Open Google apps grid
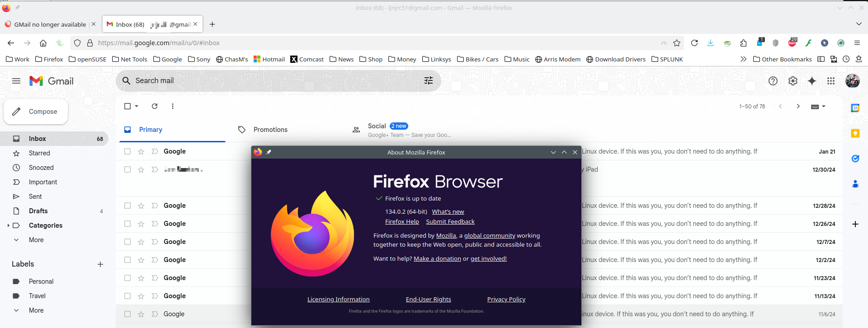Screen dimensions: 868x328 pos(831,81)
